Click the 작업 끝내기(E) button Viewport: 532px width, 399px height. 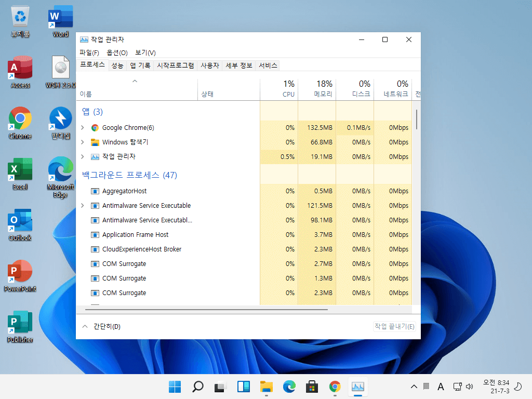(x=394, y=326)
